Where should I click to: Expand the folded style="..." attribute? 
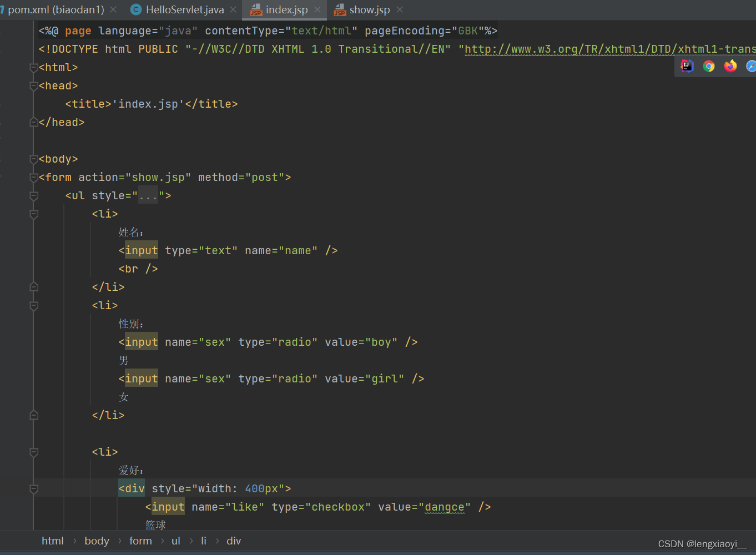pyautogui.click(x=148, y=196)
